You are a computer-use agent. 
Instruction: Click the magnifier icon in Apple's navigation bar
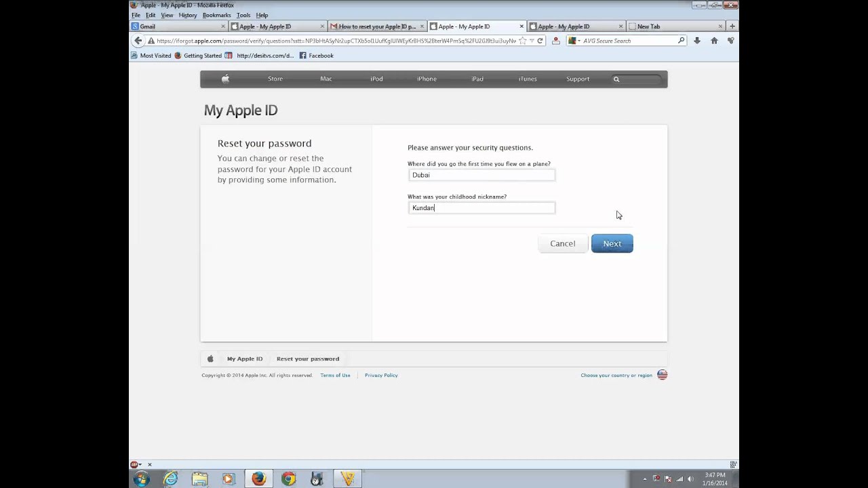pyautogui.click(x=616, y=79)
